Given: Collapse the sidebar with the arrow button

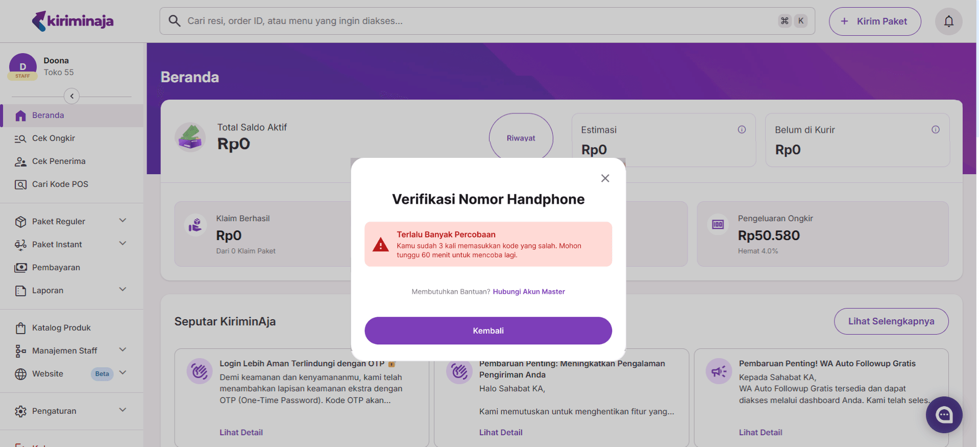Looking at the screenshot, I should (72, 96).
